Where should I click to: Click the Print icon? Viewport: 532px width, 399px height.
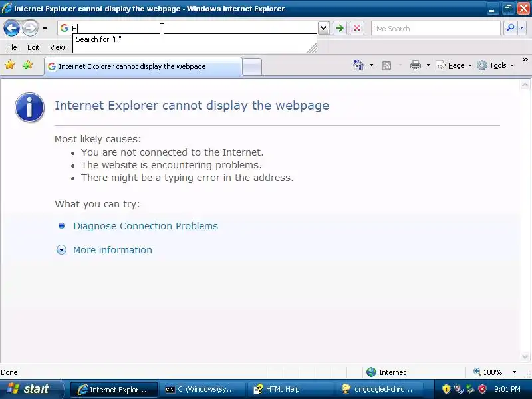(x=416, y=65)
